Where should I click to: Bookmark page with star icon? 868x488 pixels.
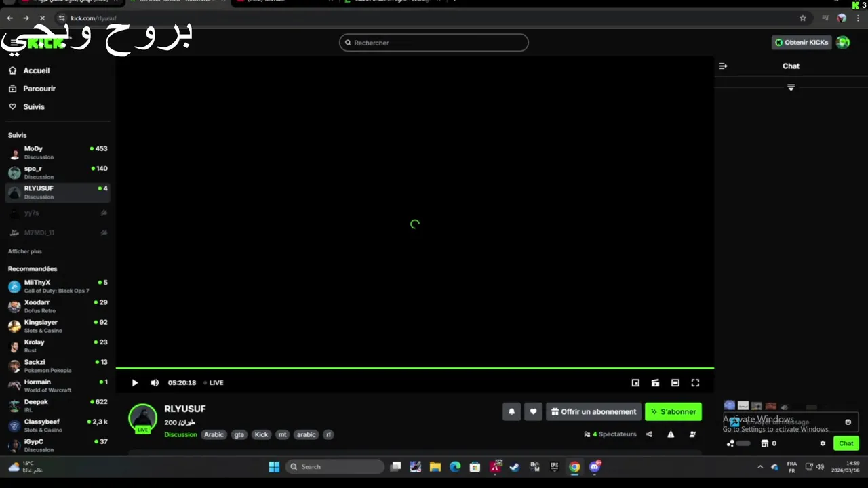click(803, 18)
